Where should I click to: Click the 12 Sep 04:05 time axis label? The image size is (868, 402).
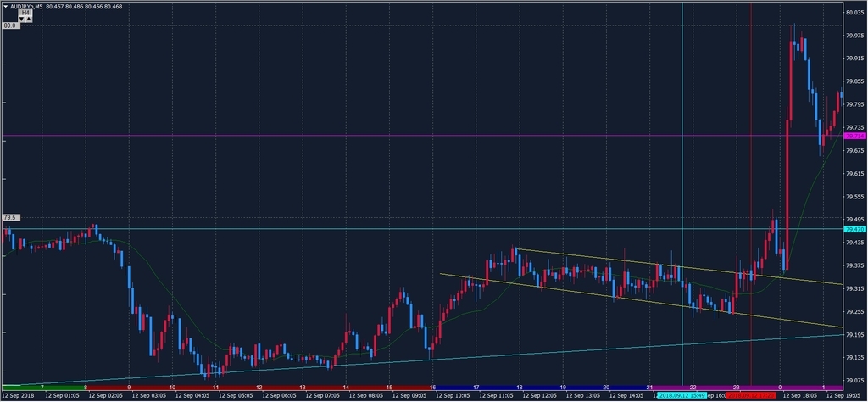pyautogui.click(x=192, y=396)
